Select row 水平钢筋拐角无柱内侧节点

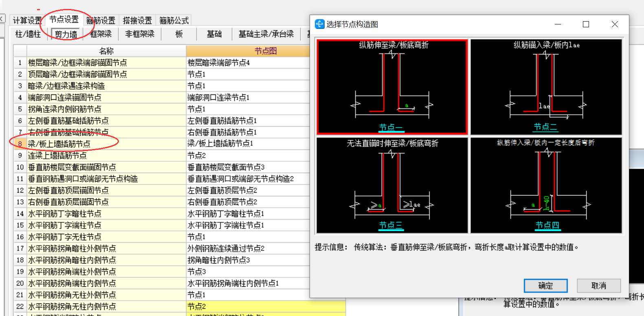tap(106, 306)
